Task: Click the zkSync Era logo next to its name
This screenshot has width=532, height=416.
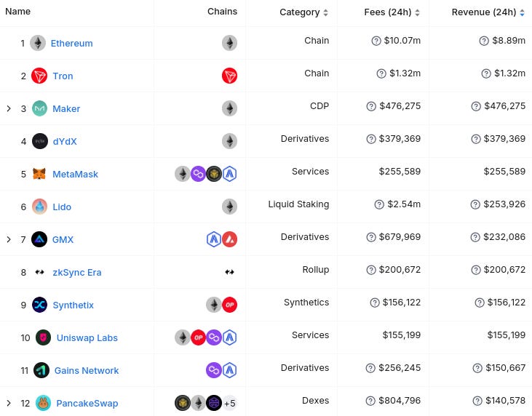Action: tap(40, 272)
